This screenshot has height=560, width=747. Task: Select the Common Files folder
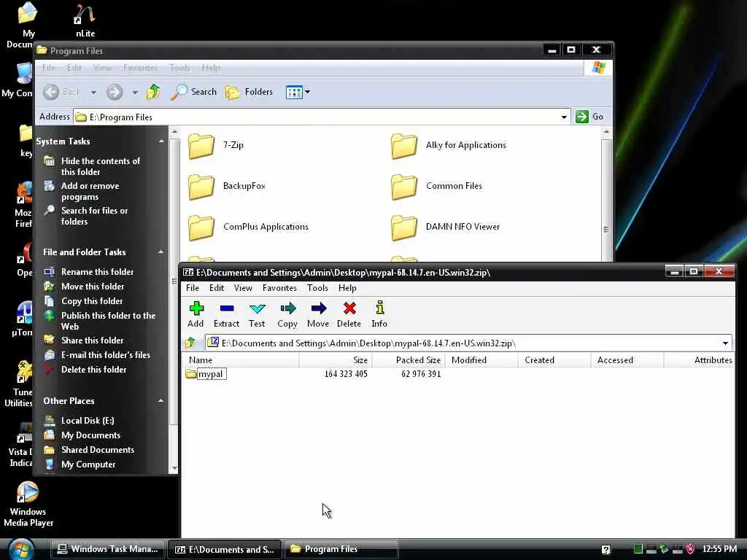tap(436, 186)
